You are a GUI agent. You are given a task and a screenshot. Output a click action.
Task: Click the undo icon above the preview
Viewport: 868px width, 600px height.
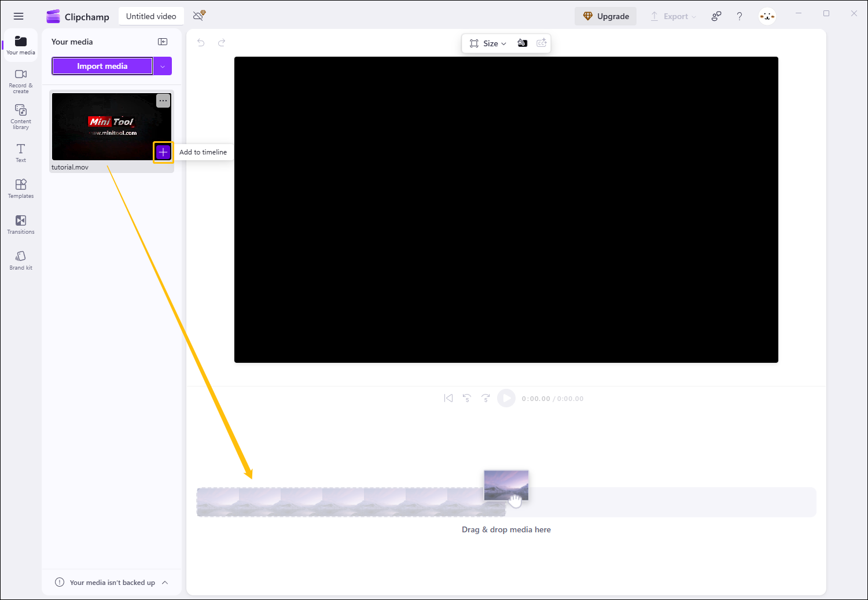pyautogui.click(x=201, y=42)
